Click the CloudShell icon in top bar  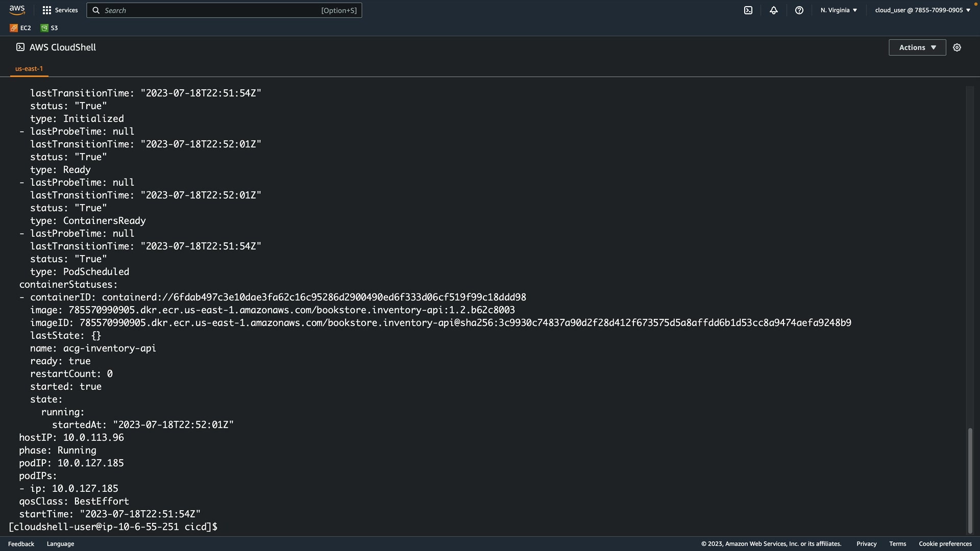point(748,10)
